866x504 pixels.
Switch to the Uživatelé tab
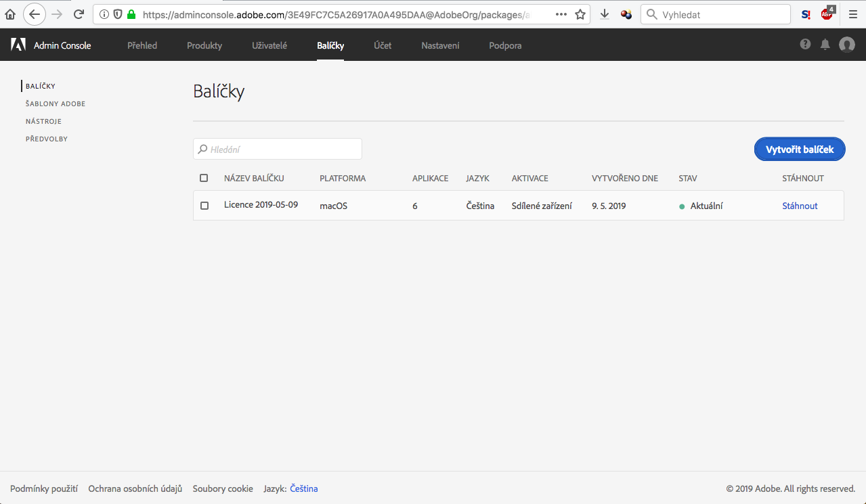tap(269, 45)
